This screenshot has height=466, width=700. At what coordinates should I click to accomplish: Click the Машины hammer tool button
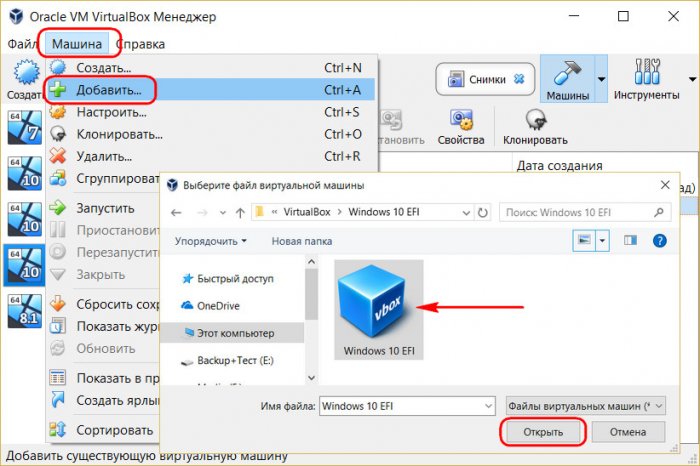coord(567,79)
